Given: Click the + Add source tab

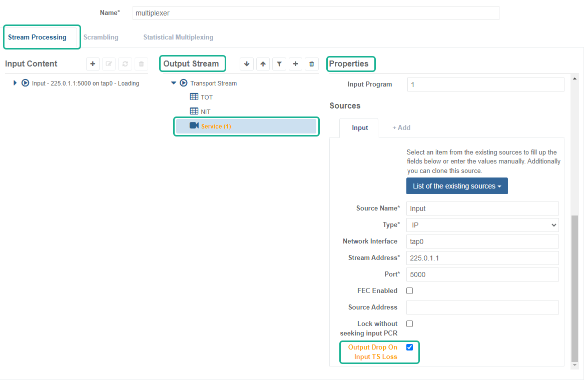Looking at the screenshot, I should [x=401, y=127].
